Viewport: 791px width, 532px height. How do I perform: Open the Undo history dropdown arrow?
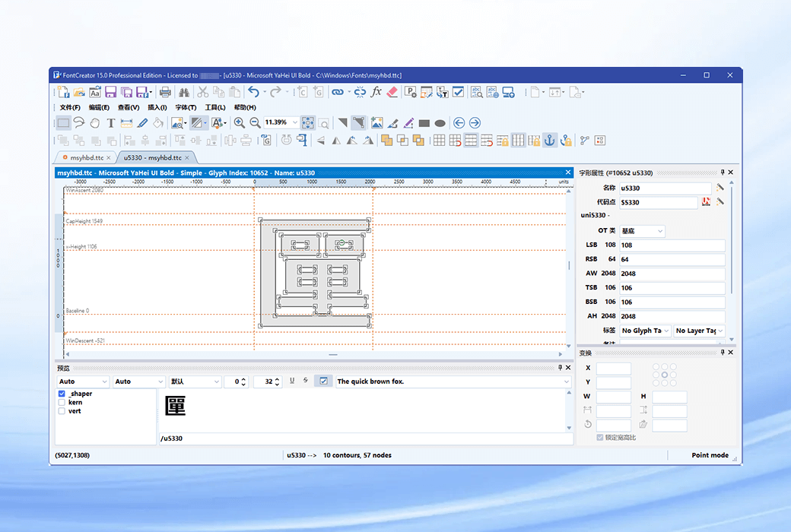click(265, 92)
